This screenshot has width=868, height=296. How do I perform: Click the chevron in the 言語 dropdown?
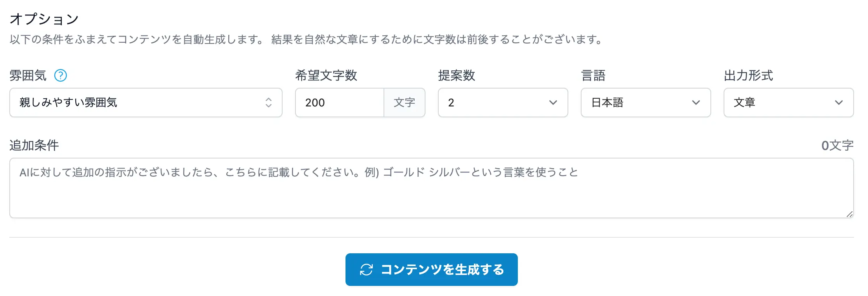click(696, 103)
